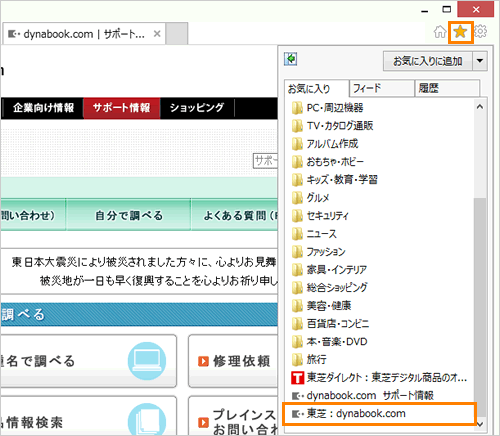Select the サポート情報 navigation item
Image resolution: width=500 pixels, height=436 pixels.
[x=122, y=108]
